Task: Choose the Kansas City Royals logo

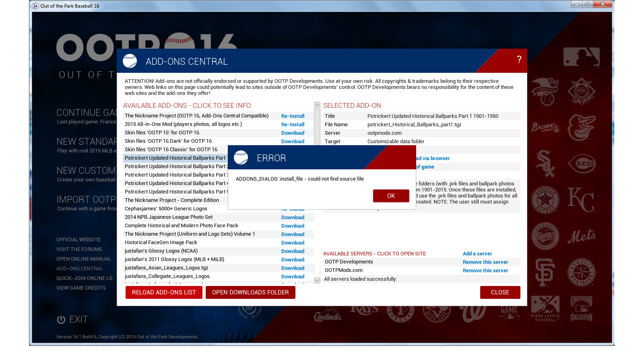Action: tap(581, 200)
